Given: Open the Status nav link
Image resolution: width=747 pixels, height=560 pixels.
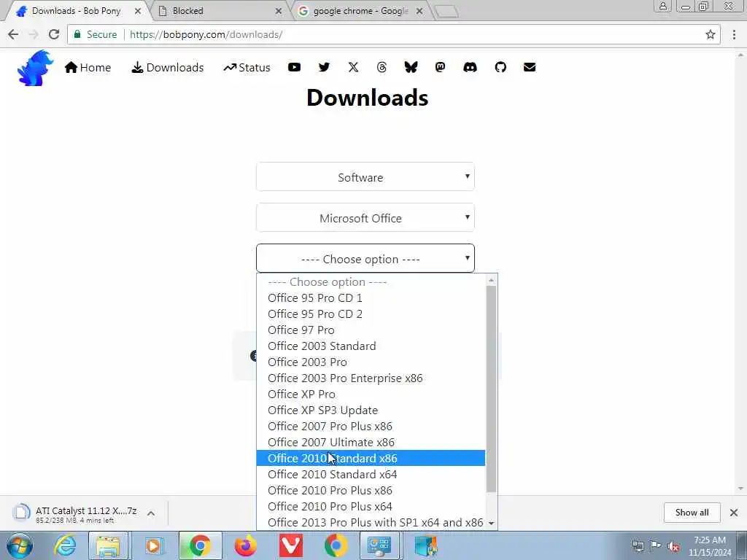Looking at the screenshot, I should (247, 68).
